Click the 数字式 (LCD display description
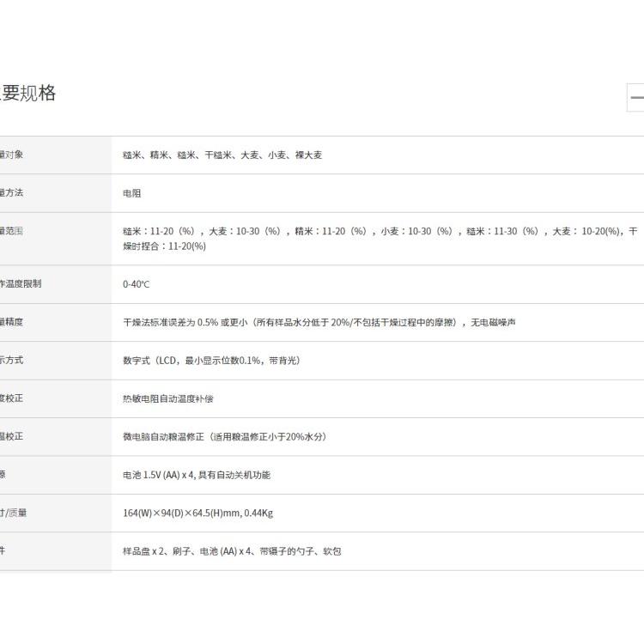 [x=211, y=361]
